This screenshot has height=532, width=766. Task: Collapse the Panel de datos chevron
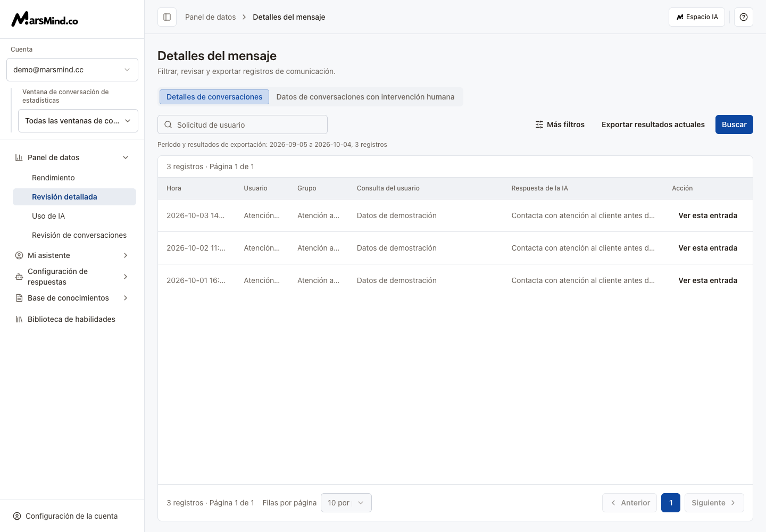(126, 157)
